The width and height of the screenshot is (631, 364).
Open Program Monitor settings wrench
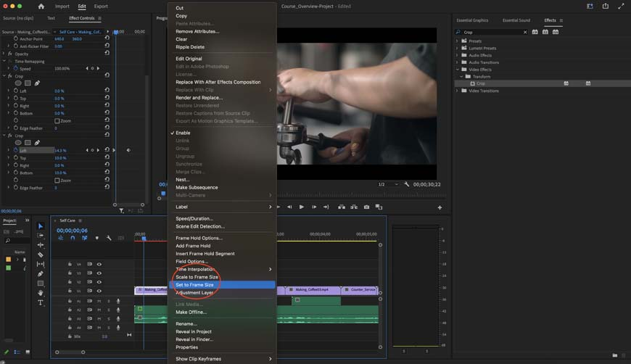tap(407, 184)
